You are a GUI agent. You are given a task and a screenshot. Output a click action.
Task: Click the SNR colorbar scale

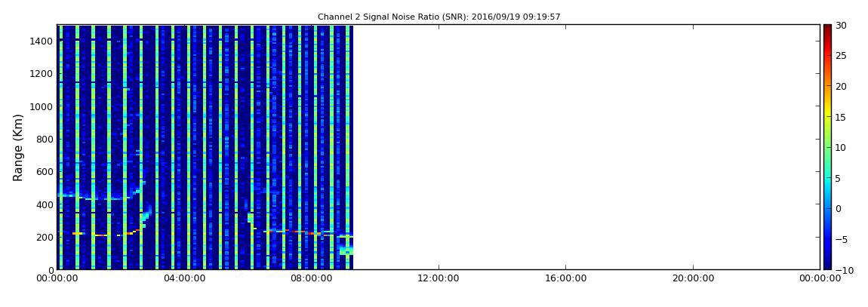(827, 147)
